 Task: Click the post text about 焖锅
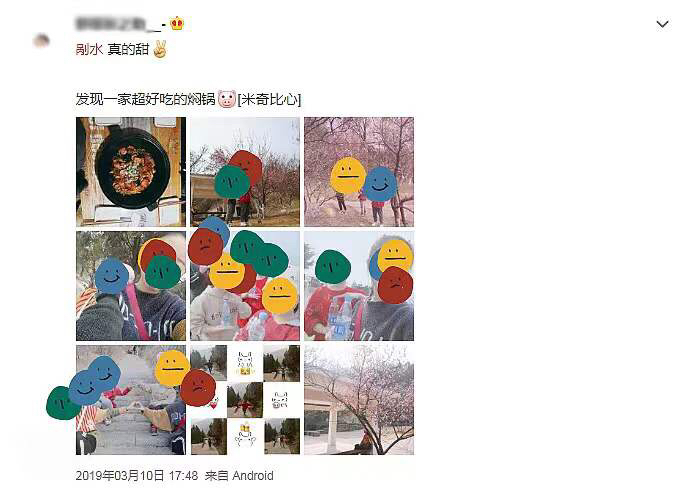click(x=146, y=99)
